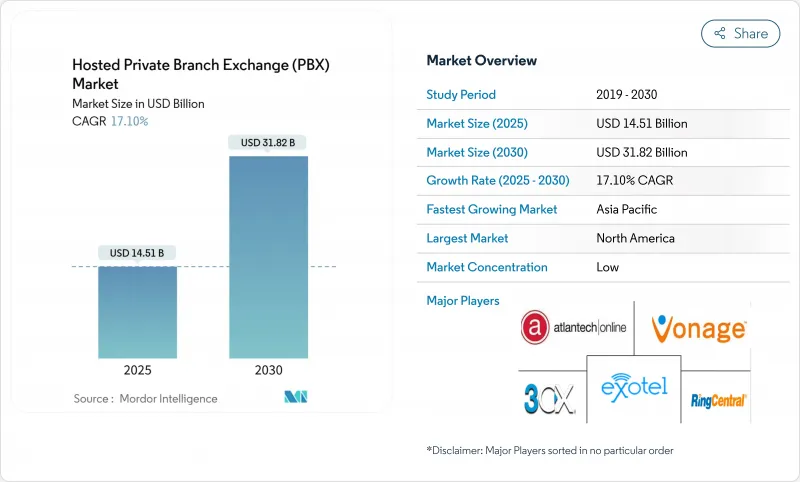800x482 pixels.
Task: Click the Mordor Intelligence logo icon
Action: [295, 398]
